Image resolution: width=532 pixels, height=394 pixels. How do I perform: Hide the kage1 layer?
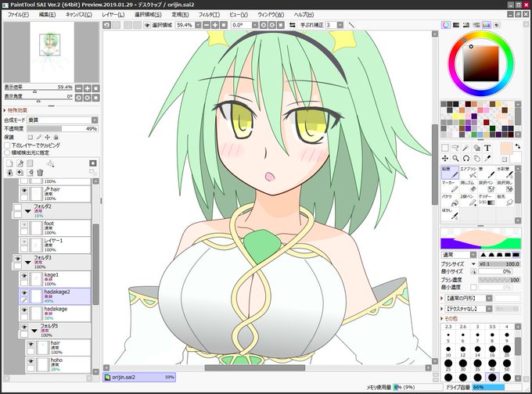(24, 276)
